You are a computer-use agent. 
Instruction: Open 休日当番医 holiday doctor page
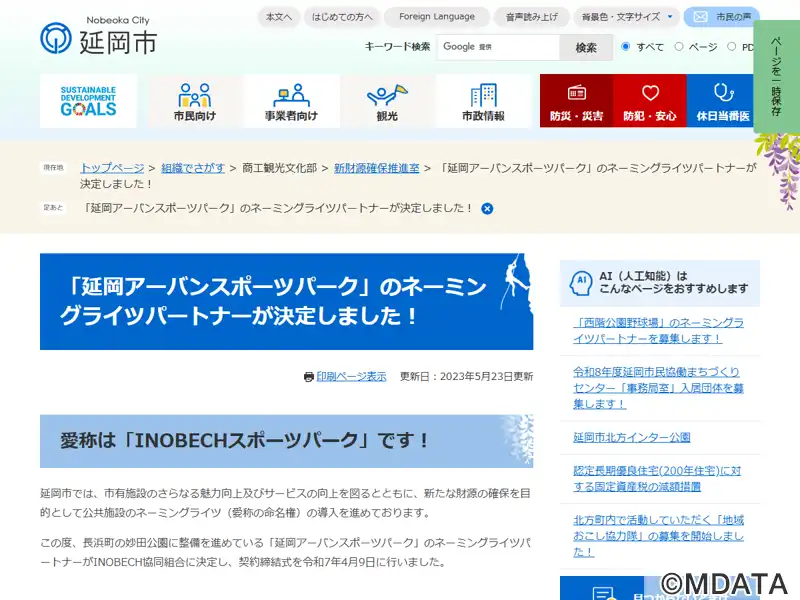(722, 101)
